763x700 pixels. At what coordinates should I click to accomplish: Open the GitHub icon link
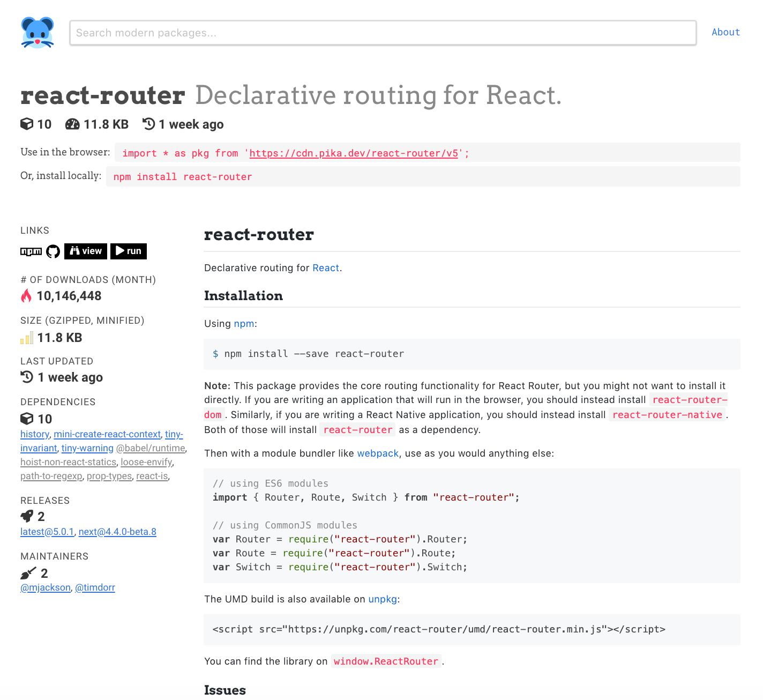click(53, 251)
